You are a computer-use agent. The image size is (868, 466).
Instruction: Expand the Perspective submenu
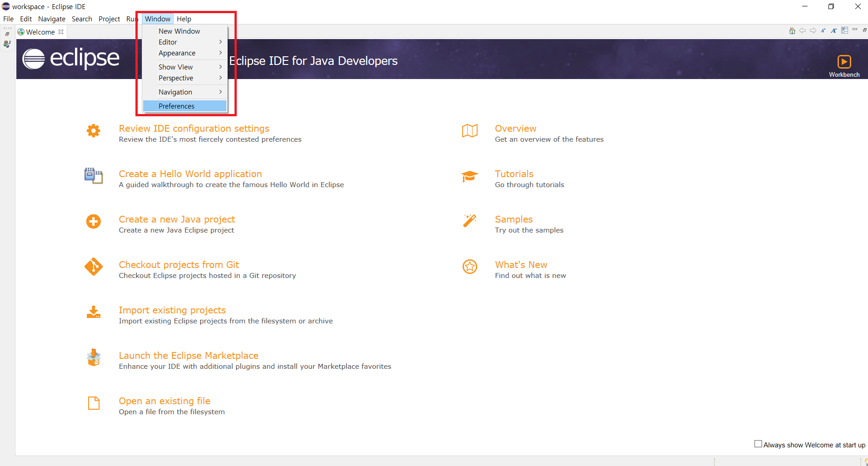pyautogui.click(x=185, y=78)
